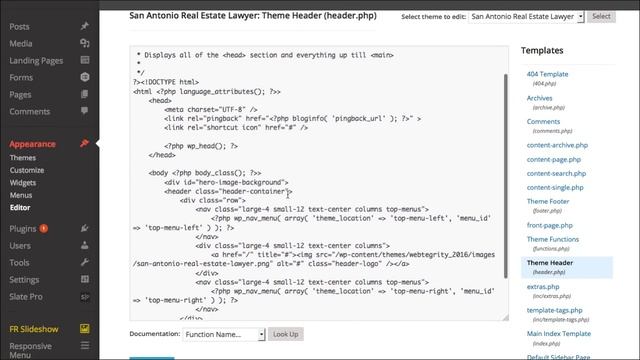Image resolution: width=640 pixels, height=360 pixels.
Task: Open the Select theme to edit dropdown
Action: (x=526, y=17)
